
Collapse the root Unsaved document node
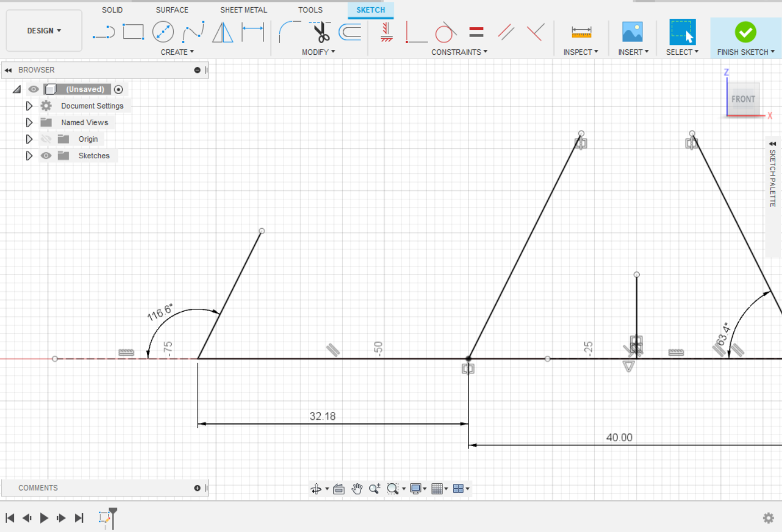[x=17, y=89]
